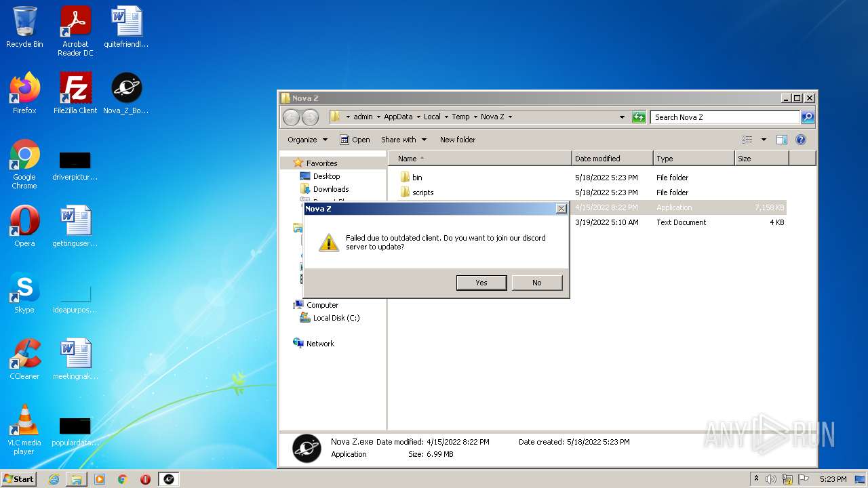Click the Search Nova Z field
The image size is (868, 488).
(x=726, y=117)
